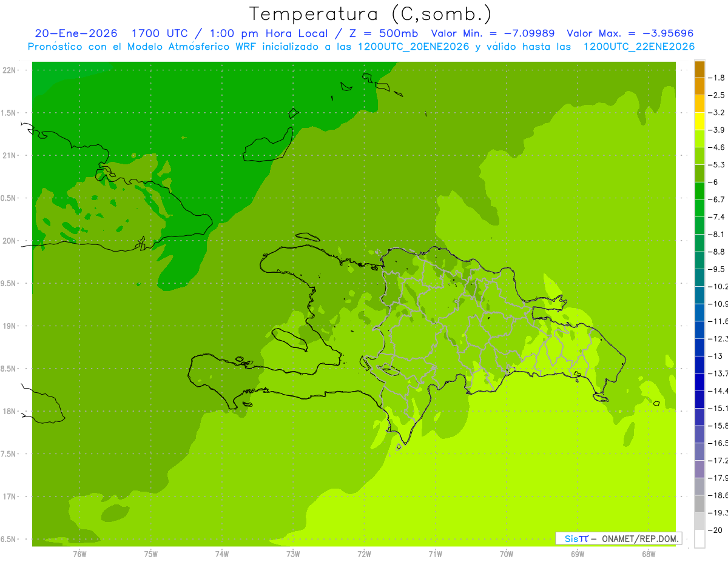This screenshot has width=728, height=562.
Task: Click the '73W' longitude axis label
Action: pyautogui.click(x=293, y=554)
